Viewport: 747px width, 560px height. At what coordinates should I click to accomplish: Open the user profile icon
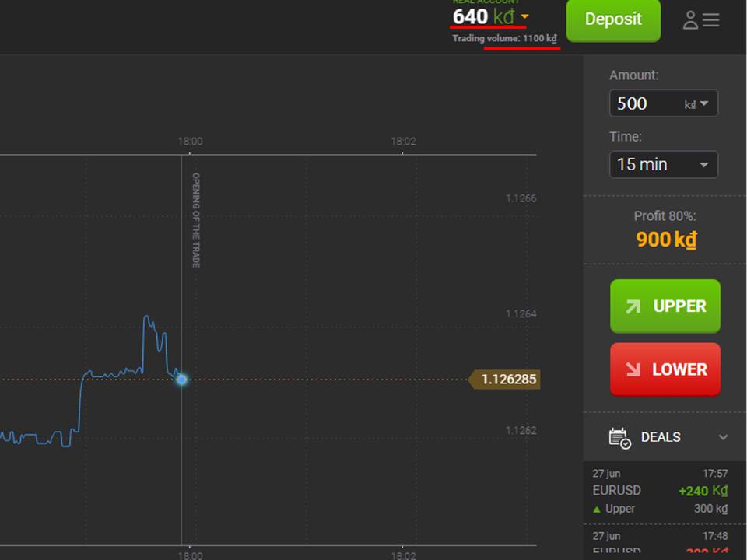point(690,20)
